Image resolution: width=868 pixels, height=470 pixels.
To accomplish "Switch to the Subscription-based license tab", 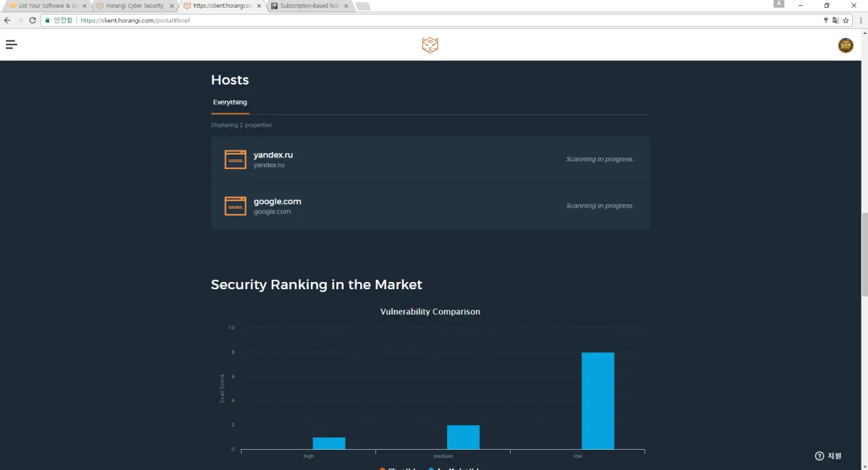I will tap(310, 6).
